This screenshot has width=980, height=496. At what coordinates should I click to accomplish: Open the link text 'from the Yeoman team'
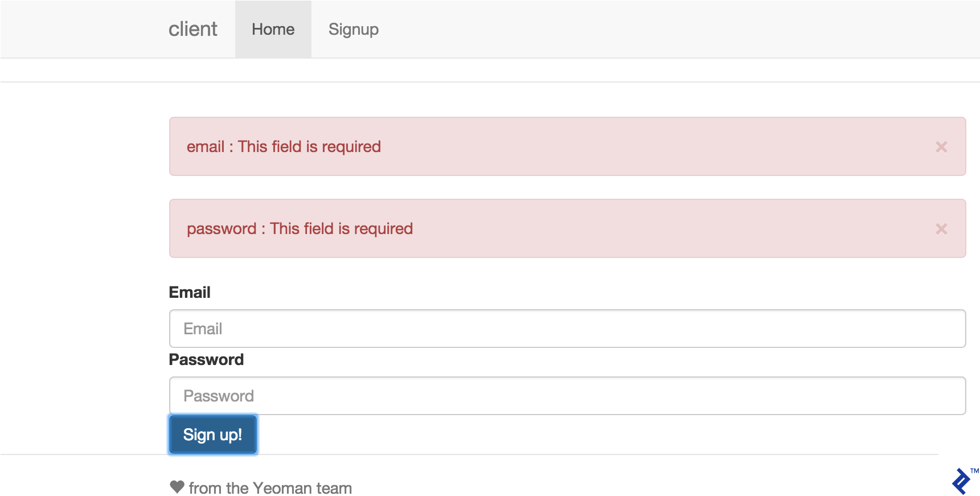click(270, 488)
